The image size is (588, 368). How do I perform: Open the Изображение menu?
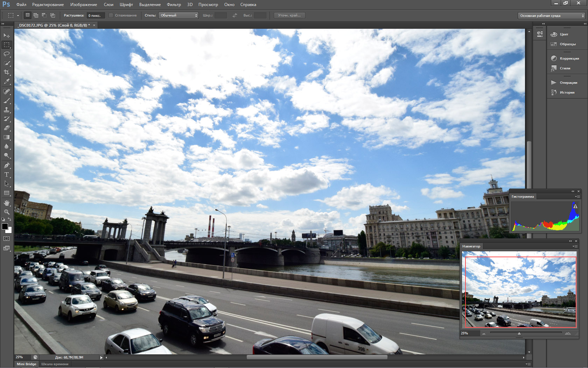tap(84, 5)
